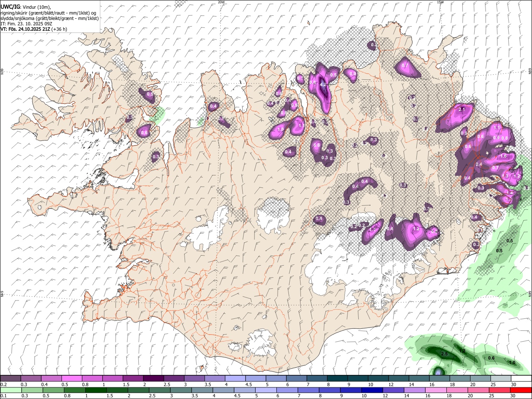This screenshot has width=532, height=399.
Task: Select the '0.6' rain value in the green area
Action: tap(491, 358)
